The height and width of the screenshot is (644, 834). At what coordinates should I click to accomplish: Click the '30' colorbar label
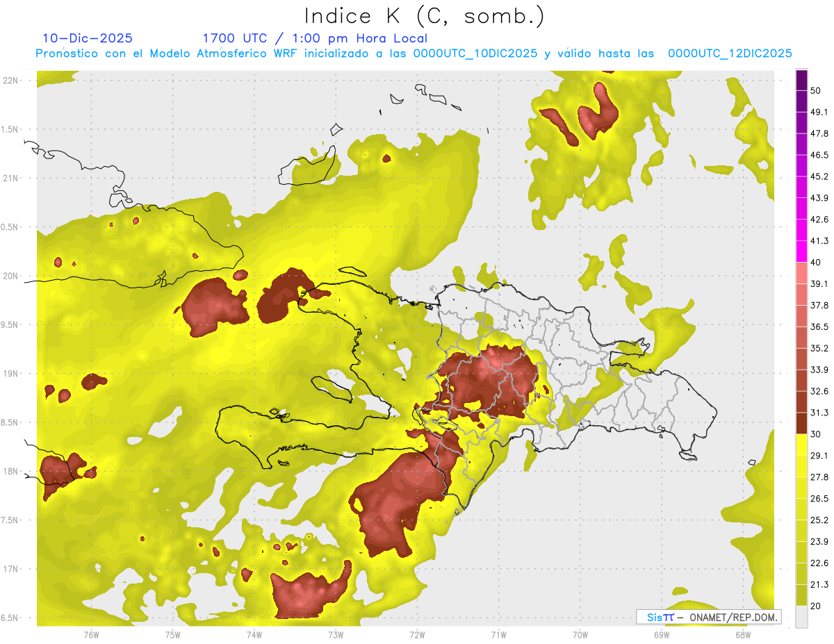point(816,434)
